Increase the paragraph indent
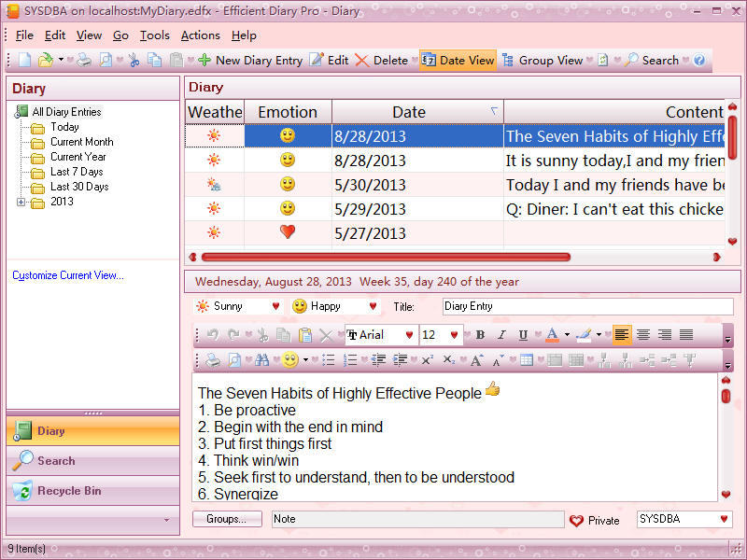Screen dimensions: 747x560 [x=401, y=360]
